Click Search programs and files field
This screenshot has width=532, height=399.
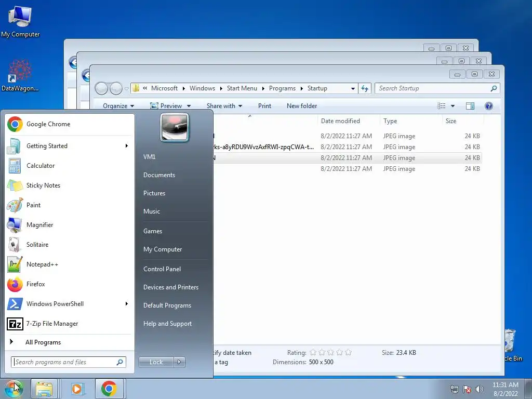pyautogui.click(x=69, y=362)
